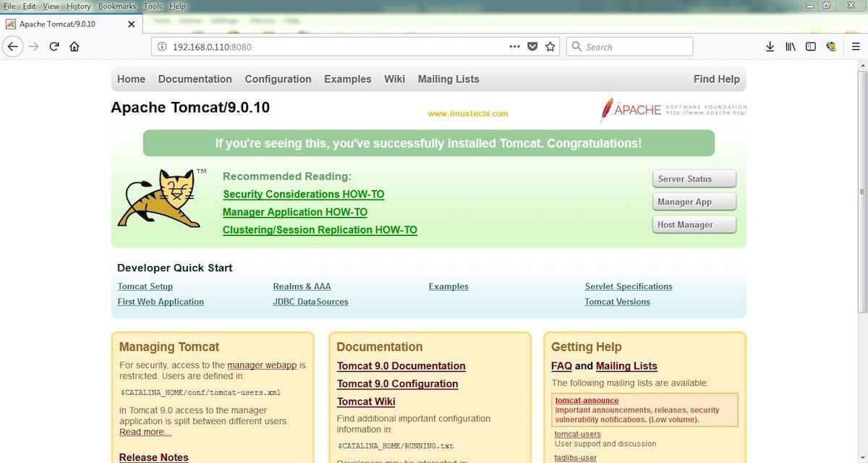Open Wiki in Tomcat navigation bar

click(x=394, y=79)
